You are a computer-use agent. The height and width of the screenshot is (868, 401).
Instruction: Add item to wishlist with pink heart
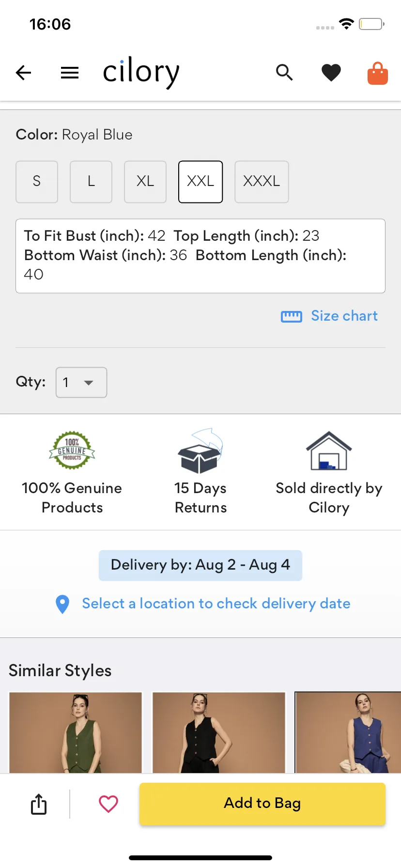(x=108, y=804)
